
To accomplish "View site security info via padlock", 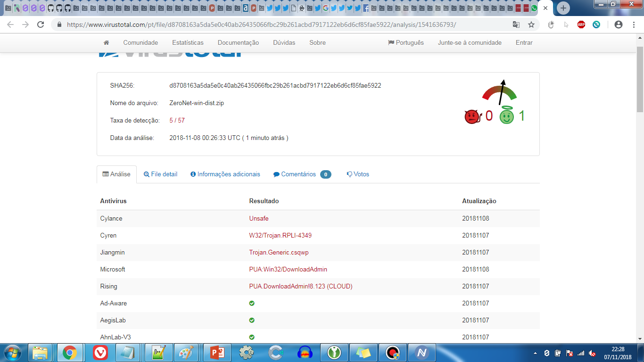I will [x=59, y=25].
